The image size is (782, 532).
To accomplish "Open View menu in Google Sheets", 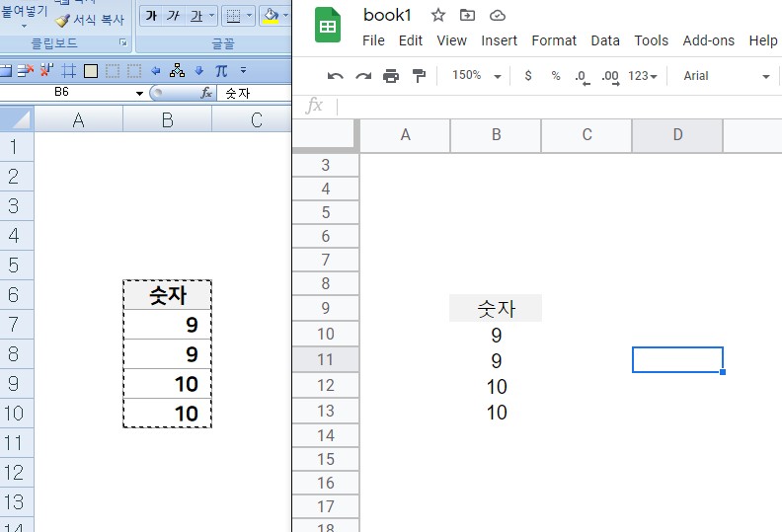I will click(x=452, y=40).
